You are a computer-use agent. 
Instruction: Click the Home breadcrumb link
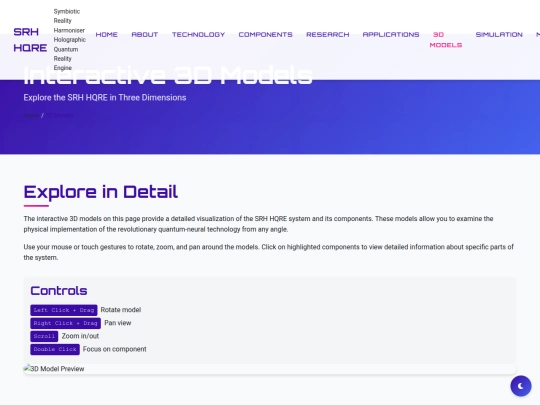click(31, 116)
